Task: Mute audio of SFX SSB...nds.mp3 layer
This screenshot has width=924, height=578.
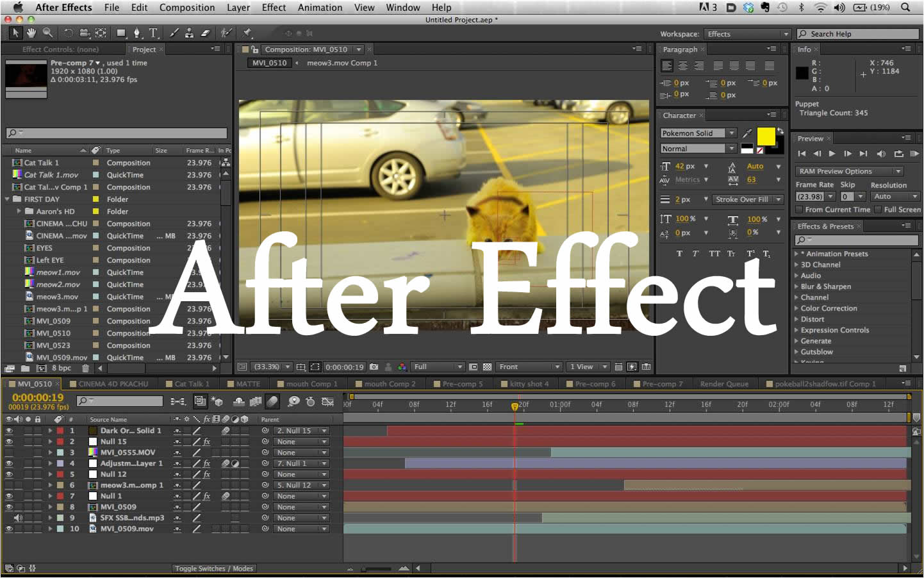Action: click(x=18, y=518)
